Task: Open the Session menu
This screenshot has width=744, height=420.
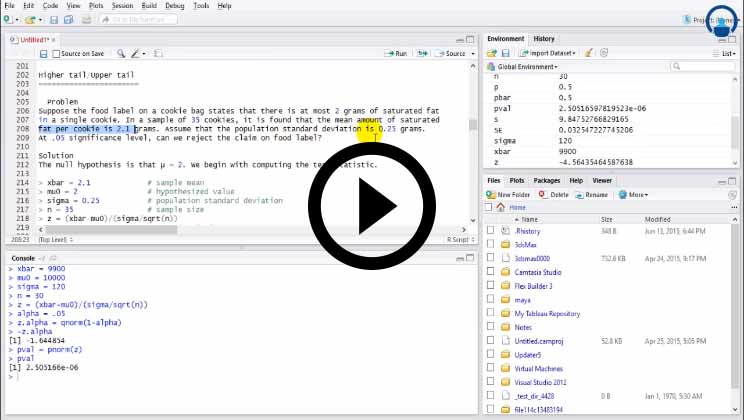Action: coord(124,5)
